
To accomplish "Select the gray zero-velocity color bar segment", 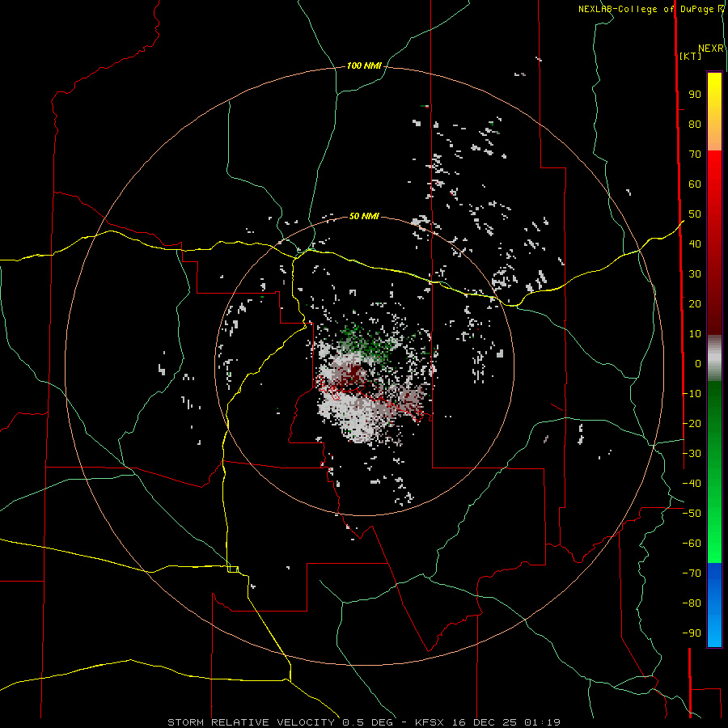I will pyautogui.click(x=714, y=358).
